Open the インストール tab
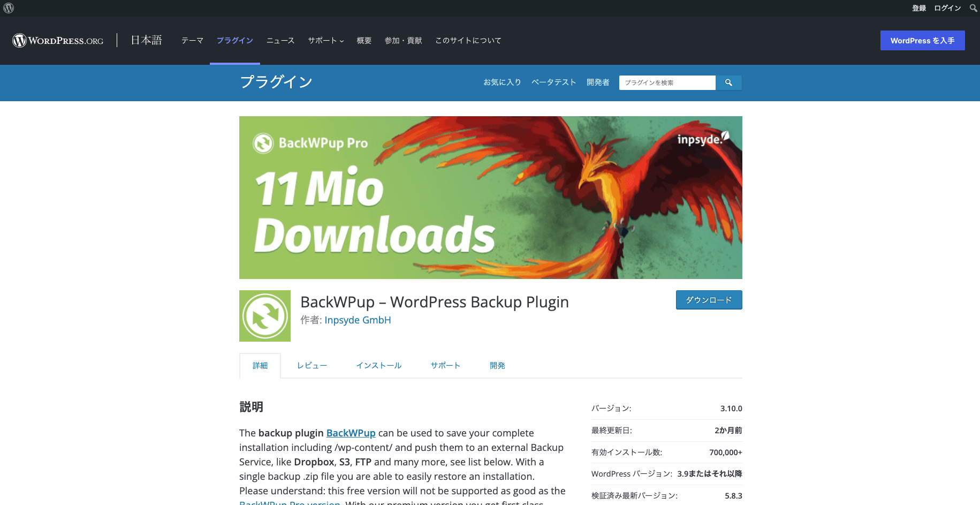 point(379,366)
